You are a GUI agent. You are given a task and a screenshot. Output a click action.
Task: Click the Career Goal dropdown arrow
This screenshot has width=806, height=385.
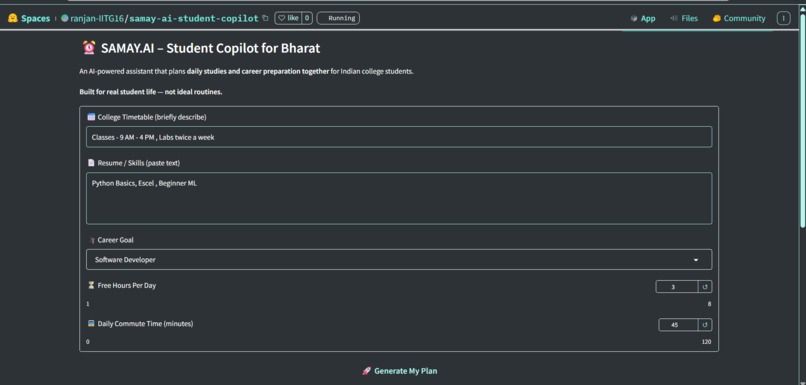click(695, 260)
